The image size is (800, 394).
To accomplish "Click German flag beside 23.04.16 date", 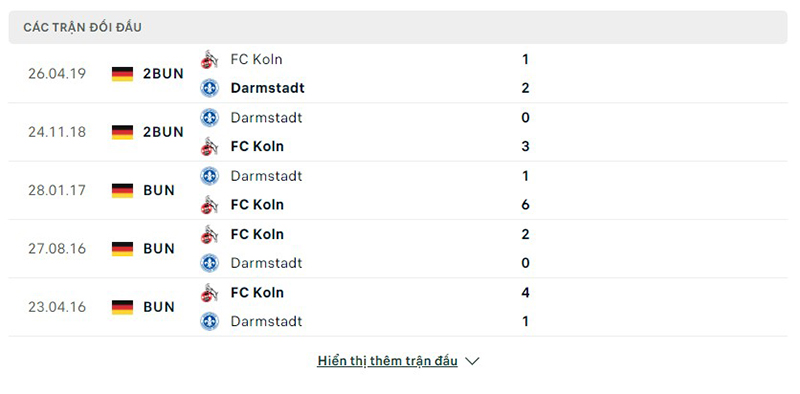I will pos(122,307).
